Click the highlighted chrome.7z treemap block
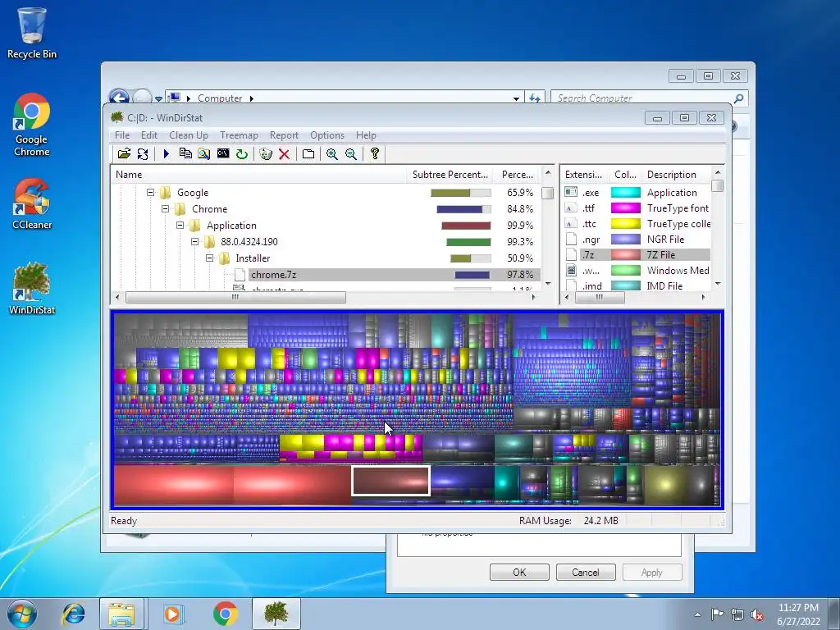840x630 pixels. (x=390, y=481)
